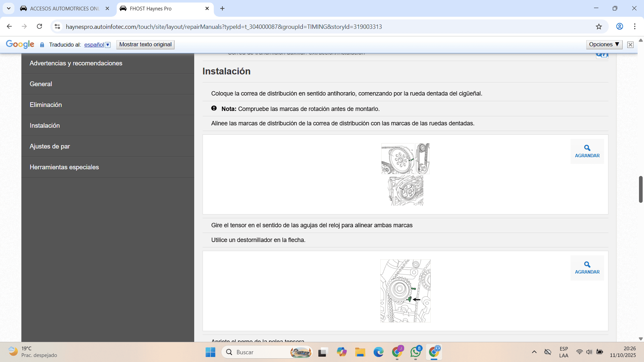Viewport: 644px width, 362px height.
Task: Click Mostrar texto original button
Action: [145, 45]
